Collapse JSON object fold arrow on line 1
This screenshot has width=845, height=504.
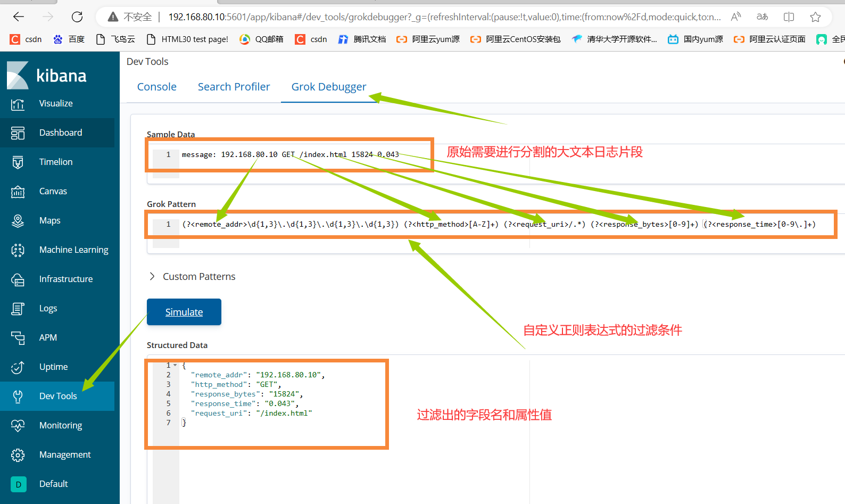pos(175,365)
